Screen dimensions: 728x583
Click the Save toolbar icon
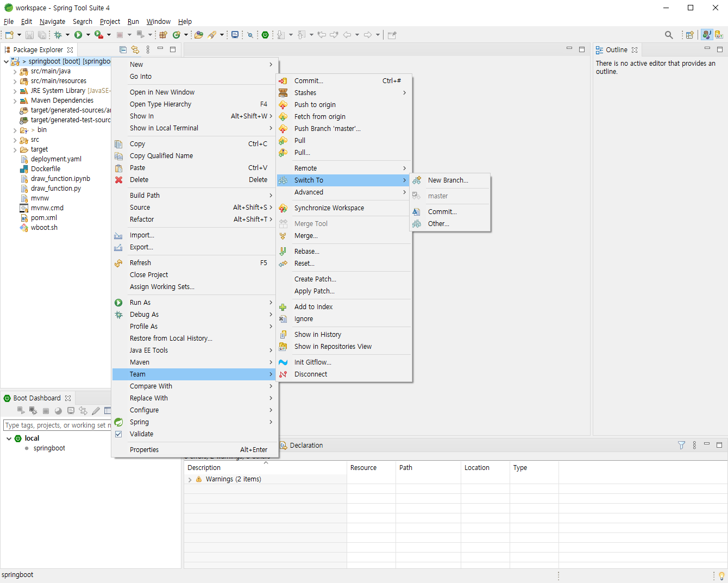pyautogui.click(x=30, y=35)
